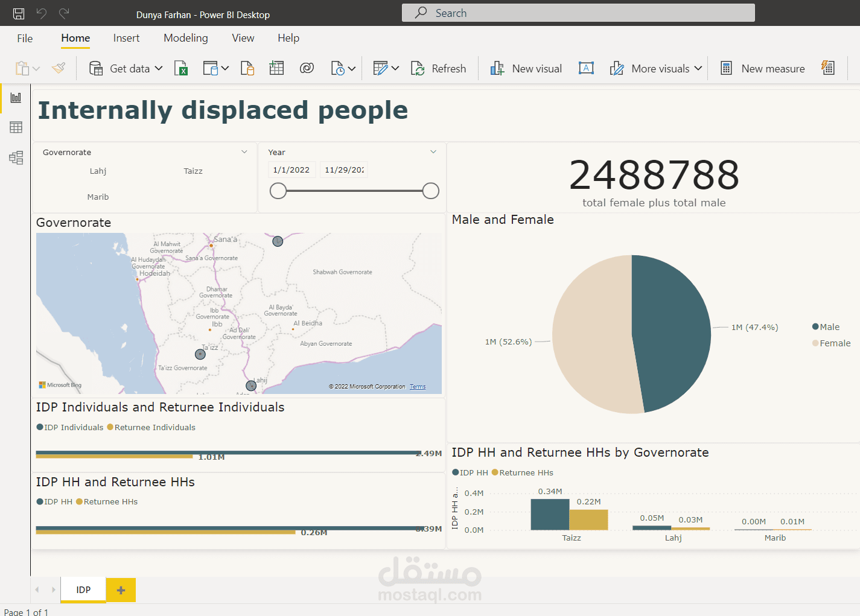This screenshot has height=616, width=860.
Task: Click the Undo arrow in title bar
Action: [42, 13]
